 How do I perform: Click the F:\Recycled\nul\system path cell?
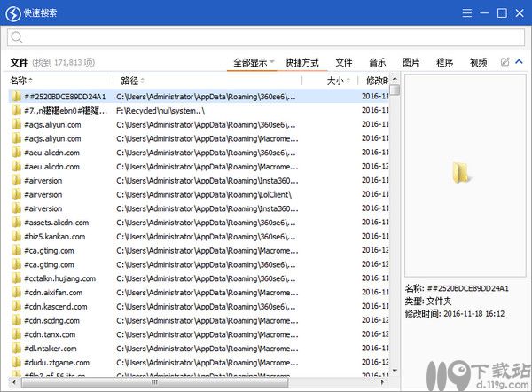tap(160, 111)
